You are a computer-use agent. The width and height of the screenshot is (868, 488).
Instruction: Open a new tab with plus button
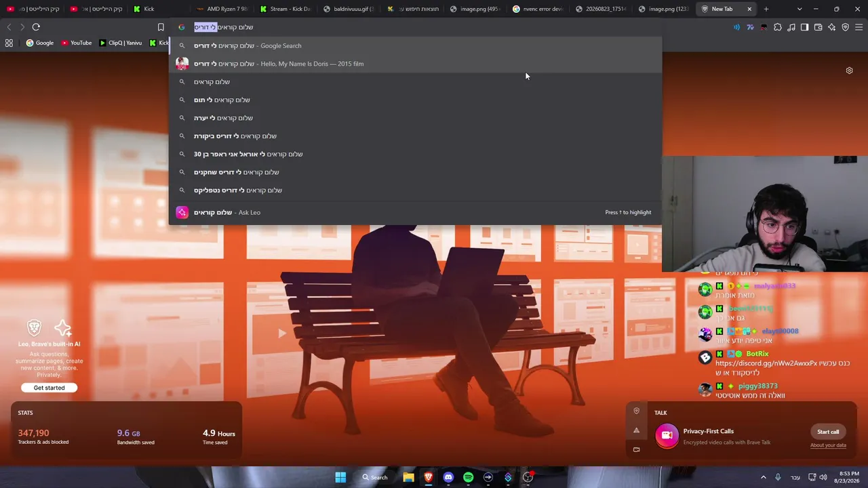pyautogui.click(x=766, y=9)
